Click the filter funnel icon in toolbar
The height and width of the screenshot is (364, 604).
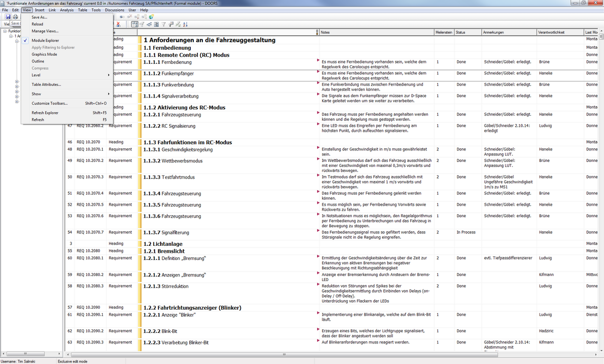164,24
